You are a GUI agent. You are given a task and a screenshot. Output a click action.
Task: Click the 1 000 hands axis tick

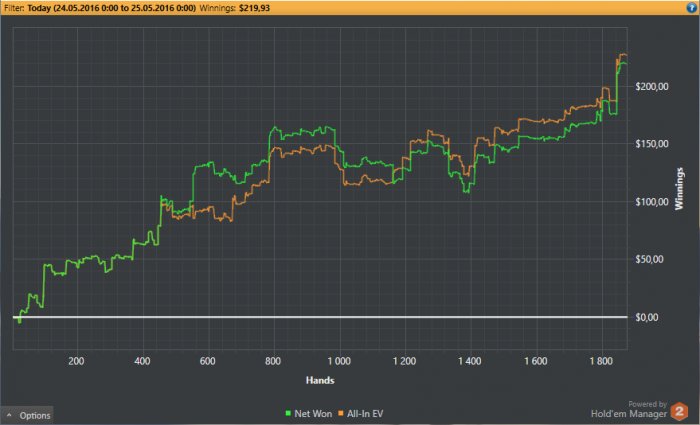[339, 361]
